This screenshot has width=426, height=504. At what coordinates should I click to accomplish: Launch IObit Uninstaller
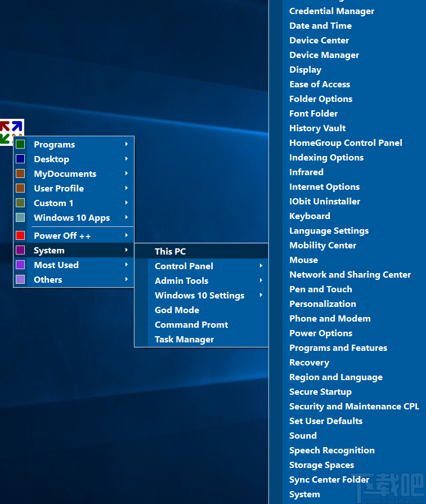point(325,201)
